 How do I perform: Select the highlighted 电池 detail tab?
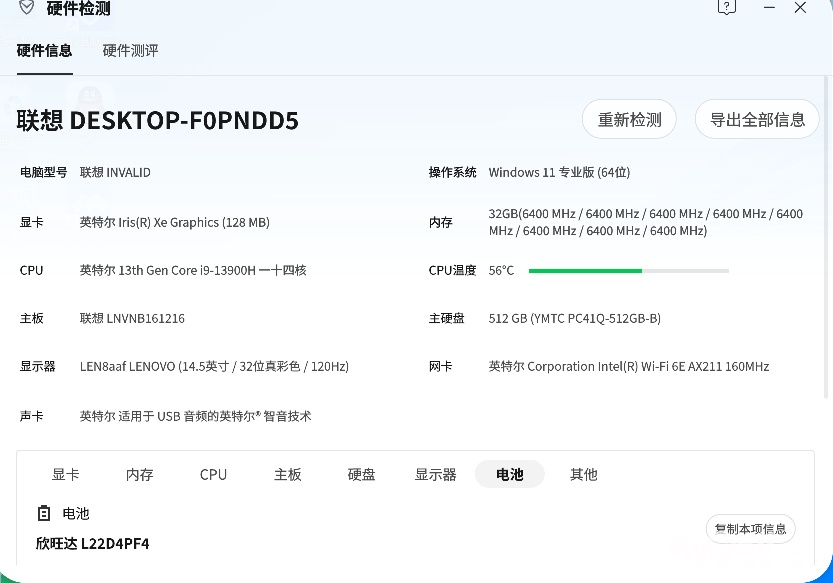(510, 475)
